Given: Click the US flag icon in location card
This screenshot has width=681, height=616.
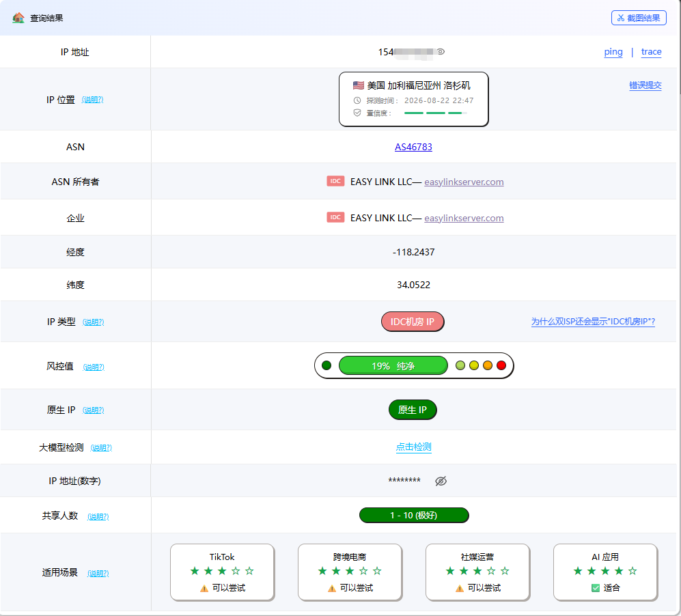Looking at the screenshot, I should tap(359, 85).
